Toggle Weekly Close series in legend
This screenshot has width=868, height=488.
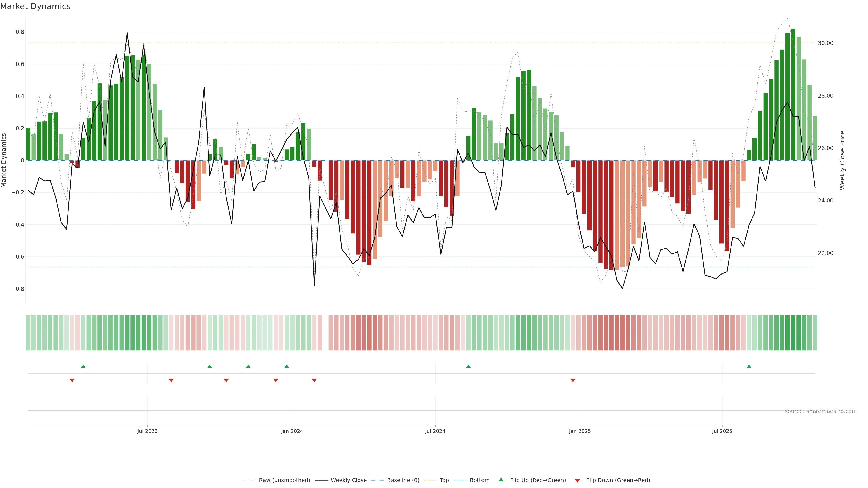[348, 480]
